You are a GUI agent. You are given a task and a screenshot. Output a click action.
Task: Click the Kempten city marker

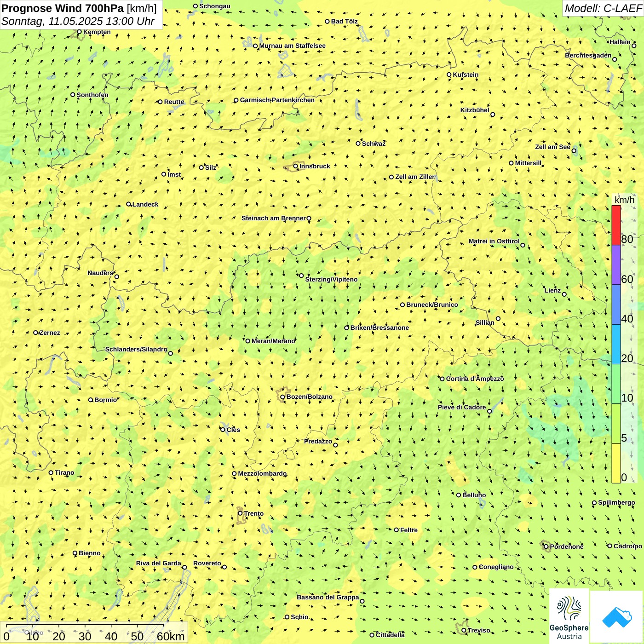[x=79, y=32]
